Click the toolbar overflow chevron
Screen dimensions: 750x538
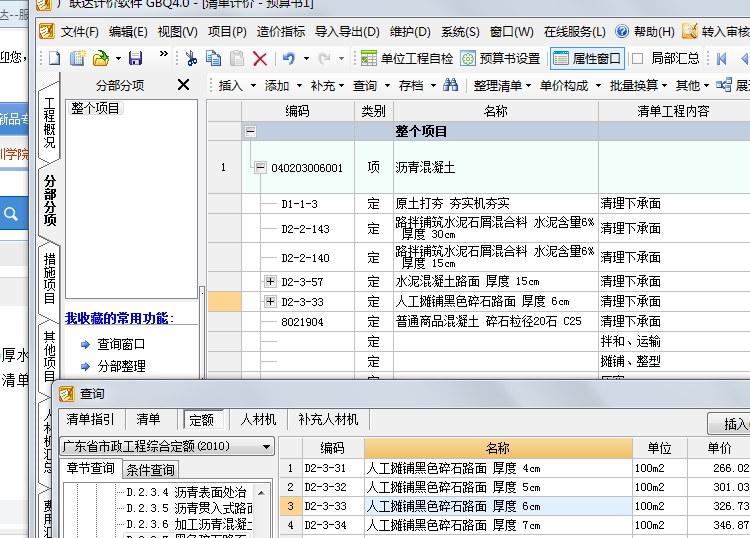[x=164, y=53]
